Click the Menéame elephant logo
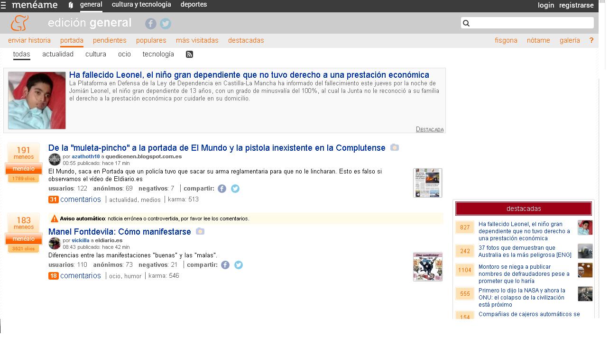 (19, 23)
